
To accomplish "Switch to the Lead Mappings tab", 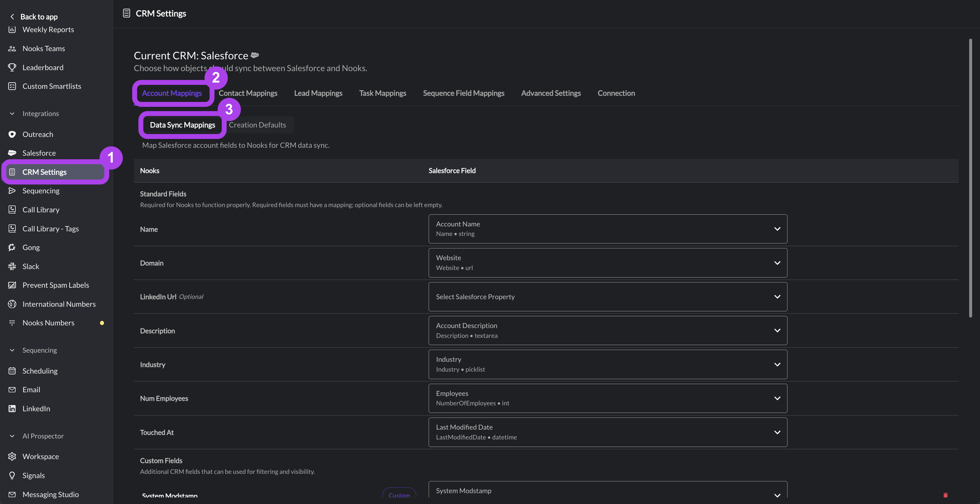I will point(318,93).
